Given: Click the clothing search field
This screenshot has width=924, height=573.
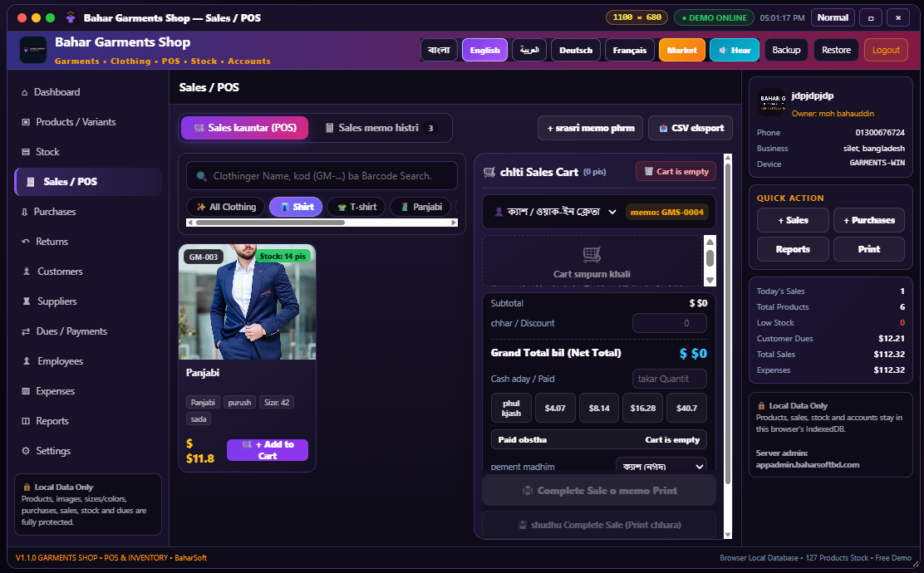Looking at the screenshot, I should point(322,175).
